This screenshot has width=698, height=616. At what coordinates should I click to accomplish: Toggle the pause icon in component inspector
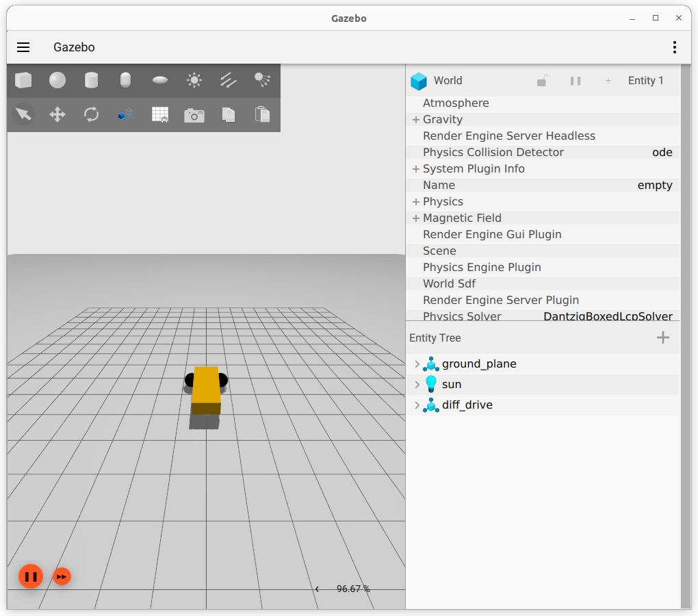point(576,81)
